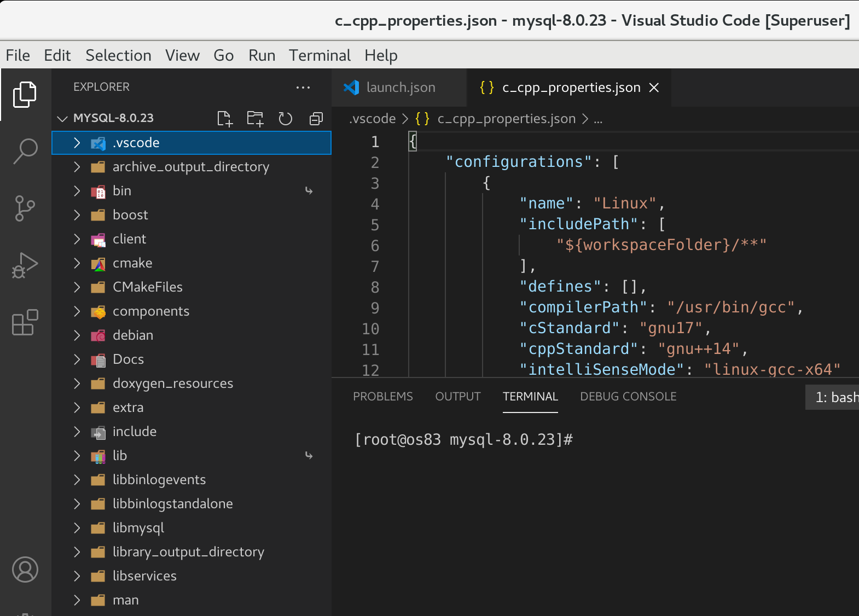This screenshot has height=616, width=859.
Task: Click the symlink arrow beside bin
Action: 309,191
